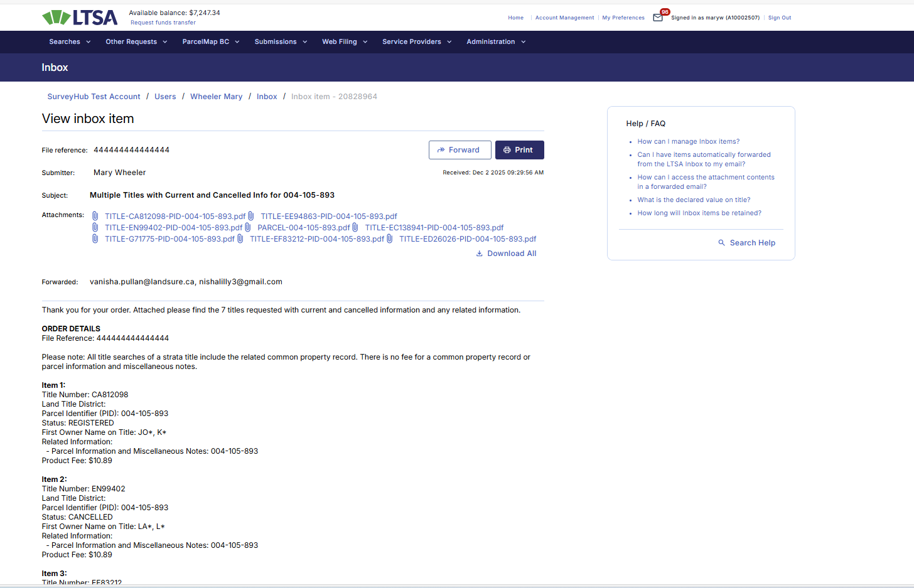This screenshot has height=588, width=914.
Task: Download all attachments
Action: 506,254
